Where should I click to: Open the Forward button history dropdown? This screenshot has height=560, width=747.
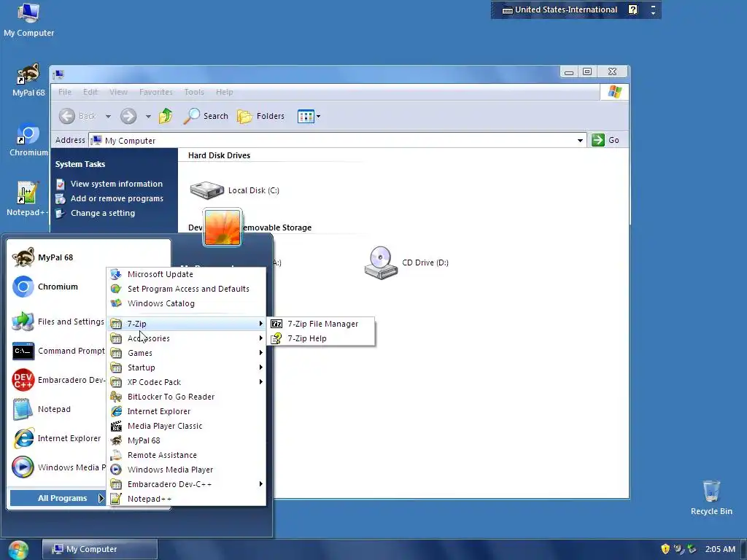(x=148, y=116)
